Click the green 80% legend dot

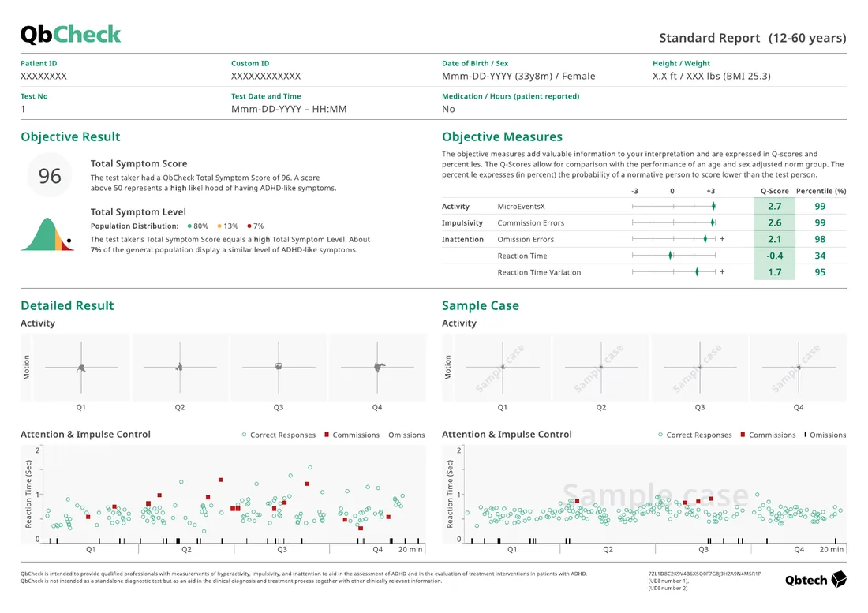[x=189, y=226]
